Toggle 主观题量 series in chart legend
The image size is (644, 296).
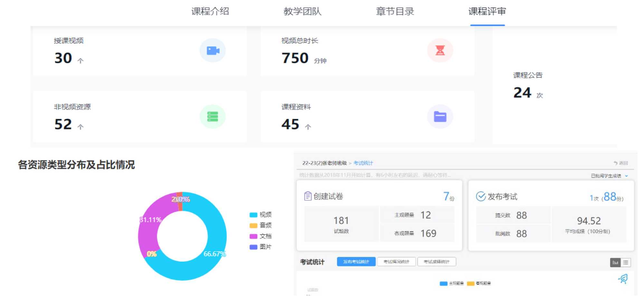pos(452,283)
